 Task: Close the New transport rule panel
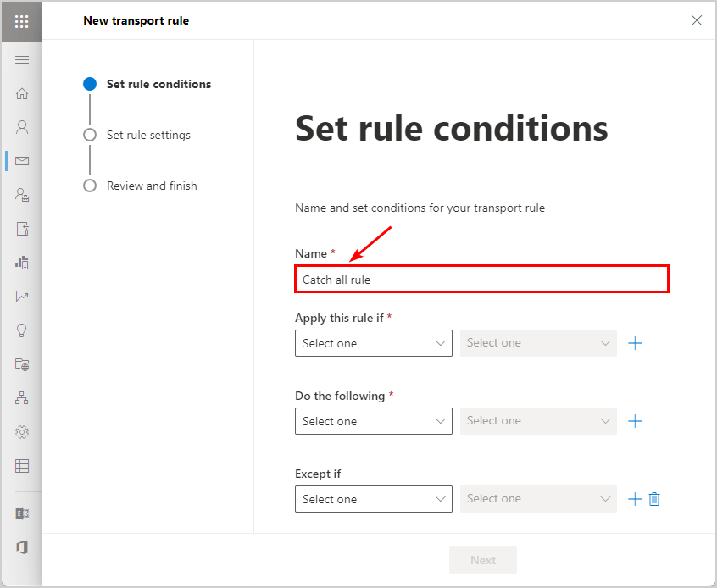click(697, 20)
